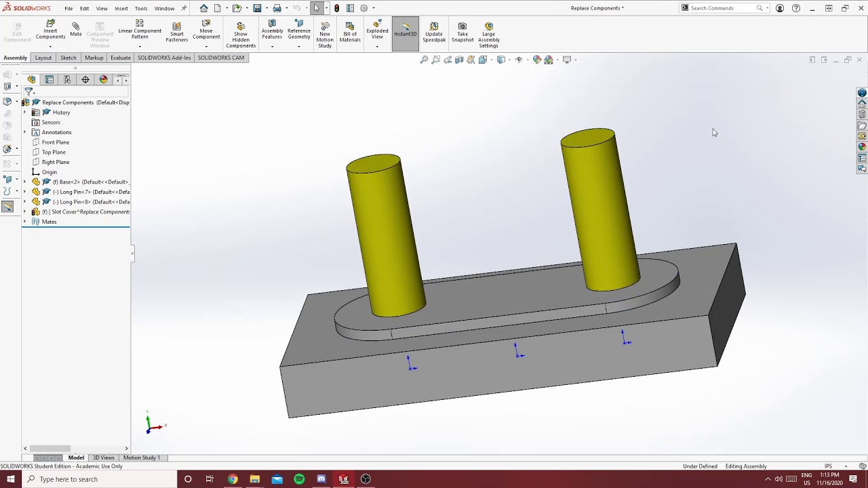Click Show Hidden Components

click(x=241, y=35)
